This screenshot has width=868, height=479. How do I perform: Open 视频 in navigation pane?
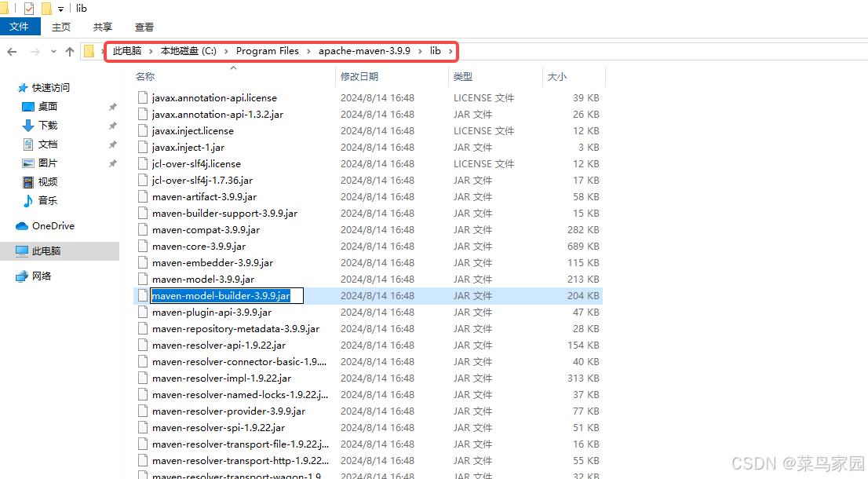click(x=48, y=181)
